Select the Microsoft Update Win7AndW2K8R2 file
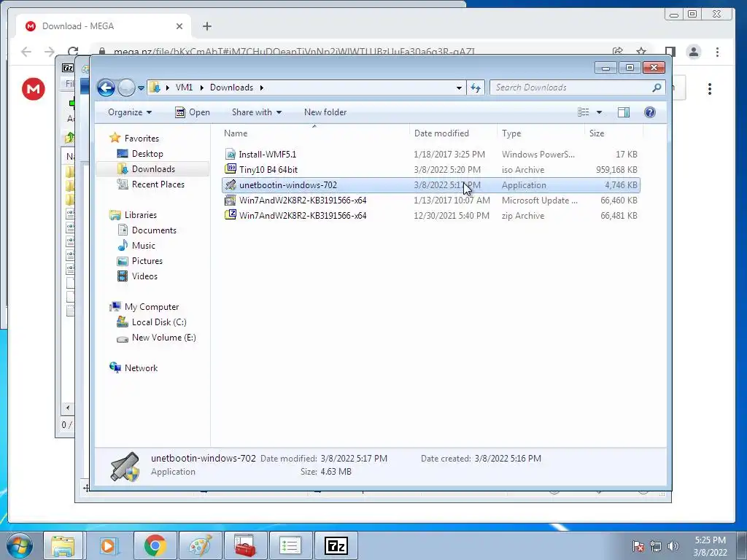This screenshot has width=747, height=560. click(x=430, y=200)
